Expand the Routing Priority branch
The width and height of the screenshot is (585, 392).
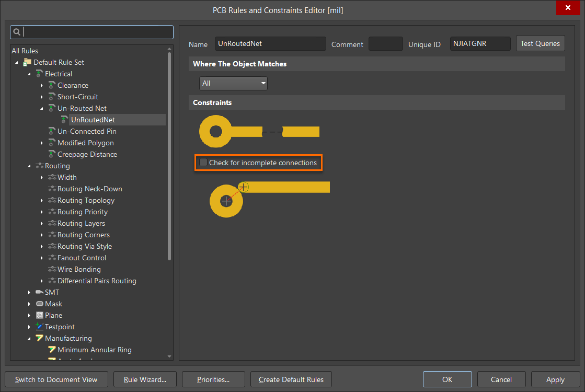[41, 212]
